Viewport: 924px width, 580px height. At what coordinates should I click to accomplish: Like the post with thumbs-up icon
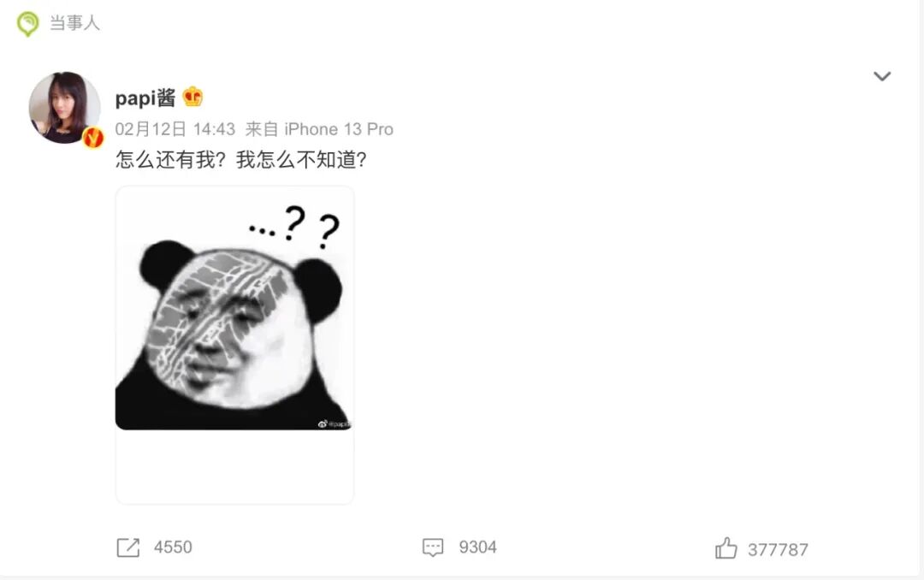726,548
